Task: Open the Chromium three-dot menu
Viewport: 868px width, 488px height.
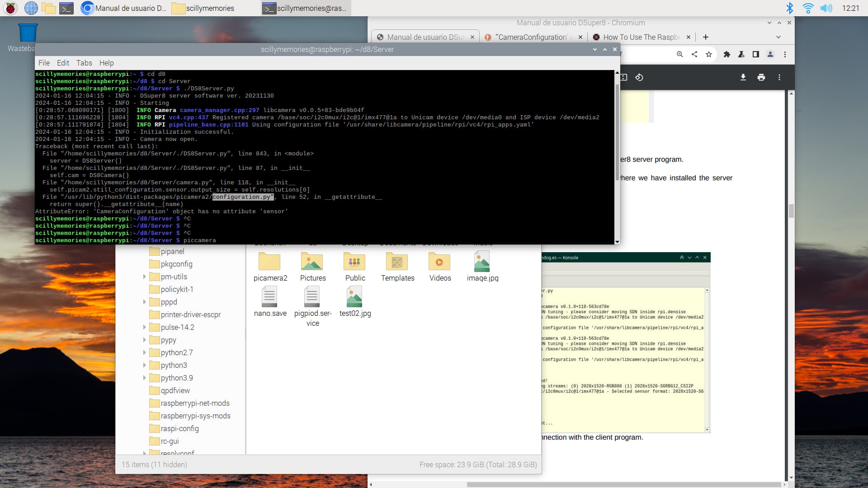Action: point(785,54)
